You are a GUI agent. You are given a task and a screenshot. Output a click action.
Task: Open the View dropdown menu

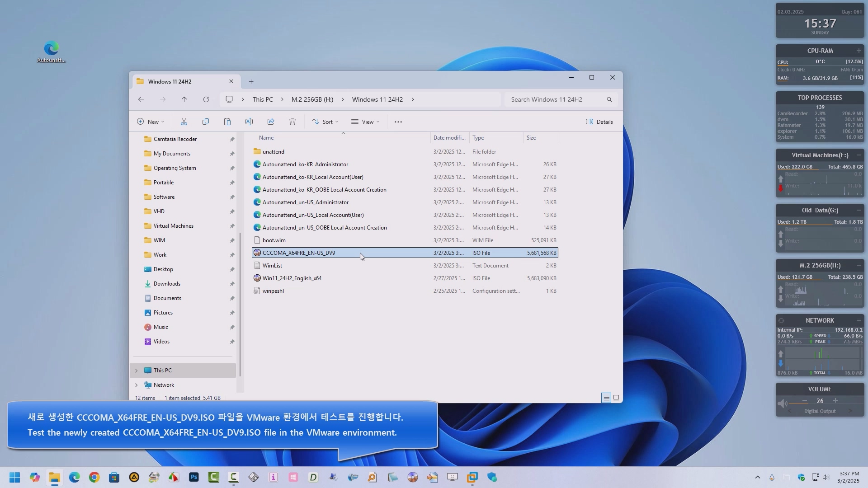(365, 122)
